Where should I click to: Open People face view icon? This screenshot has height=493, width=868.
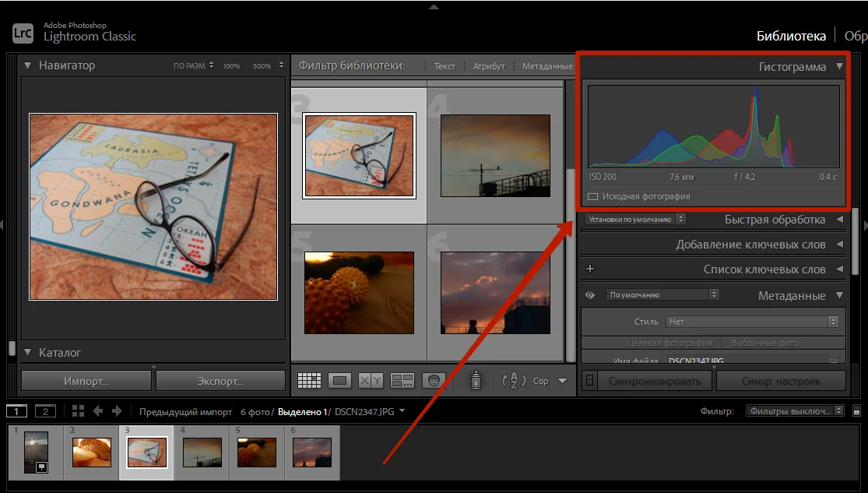coord(432,381)
